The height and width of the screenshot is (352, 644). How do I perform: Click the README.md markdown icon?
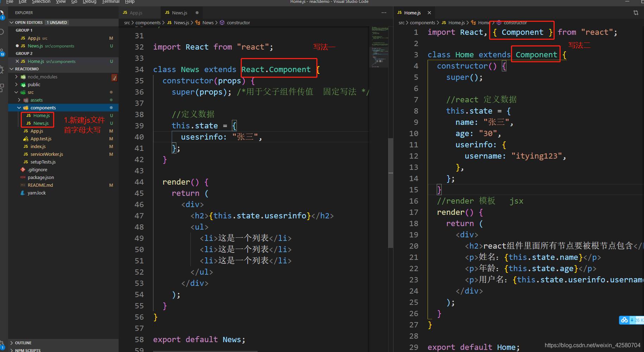pyautogui.click(x=23, y=185)
